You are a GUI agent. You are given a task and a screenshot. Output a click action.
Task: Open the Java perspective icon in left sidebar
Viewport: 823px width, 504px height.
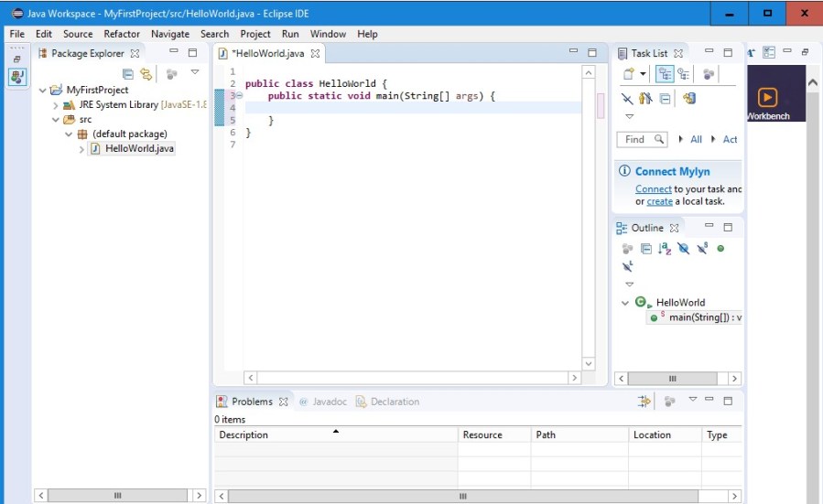point(17,78)
